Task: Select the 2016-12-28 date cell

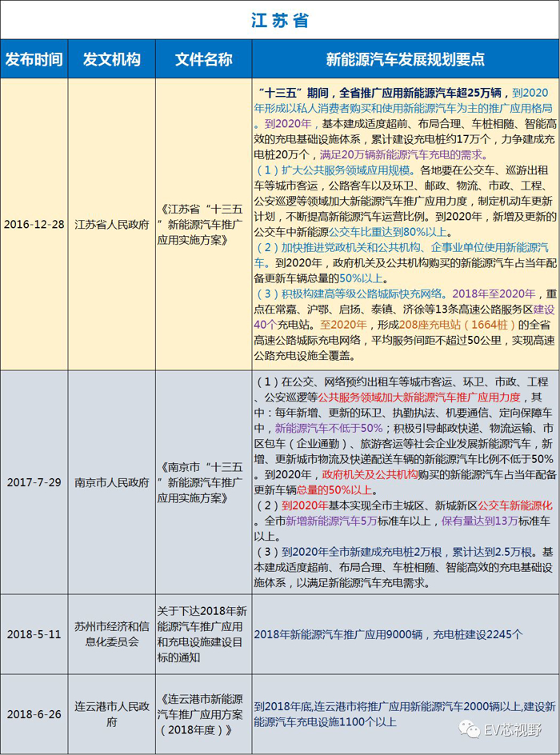Action: click(33, 225)
